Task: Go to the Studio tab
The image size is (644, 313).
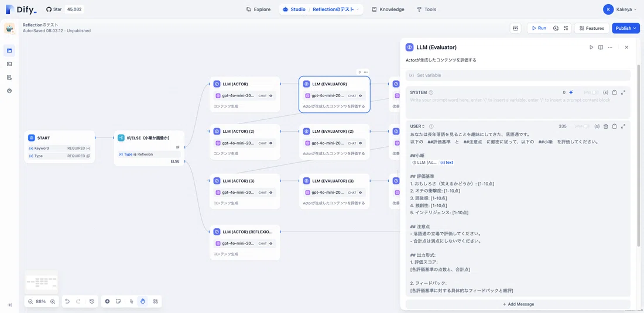Action: (x=294, y=9)
